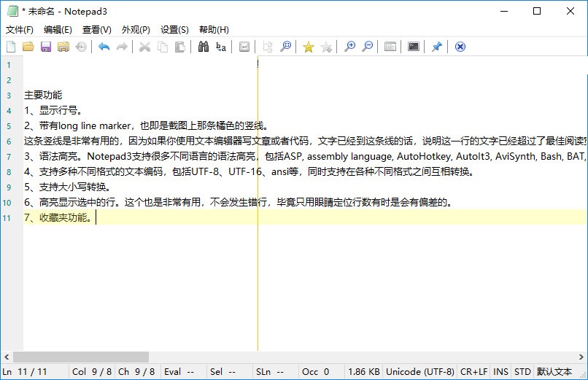Save the file with floppy icon

point(46,47)
